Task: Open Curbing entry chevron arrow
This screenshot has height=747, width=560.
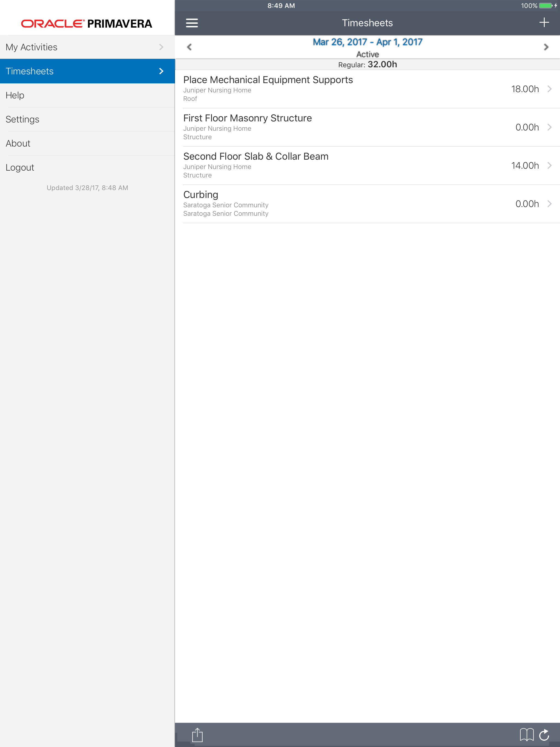Action: point(550,204)
